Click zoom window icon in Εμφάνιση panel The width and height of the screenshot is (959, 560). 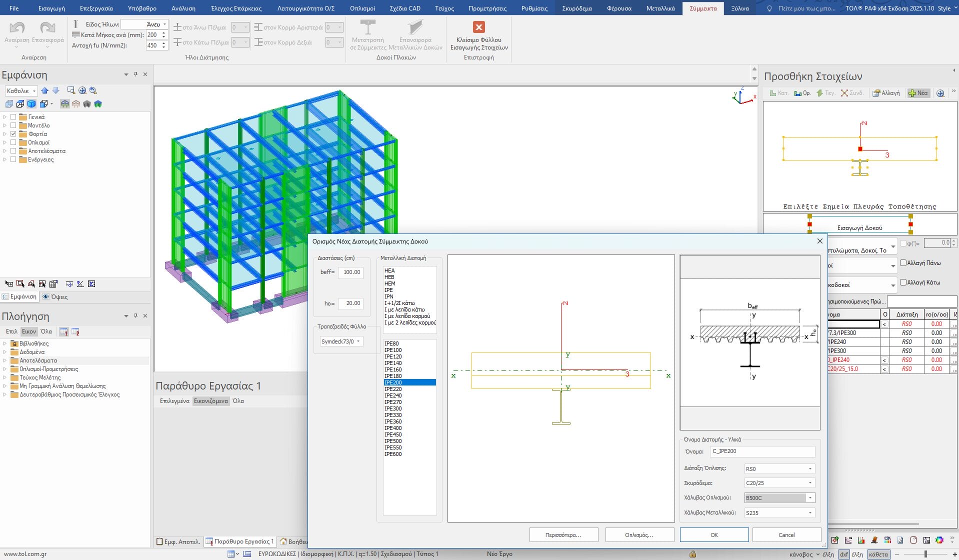pos(71,90)
